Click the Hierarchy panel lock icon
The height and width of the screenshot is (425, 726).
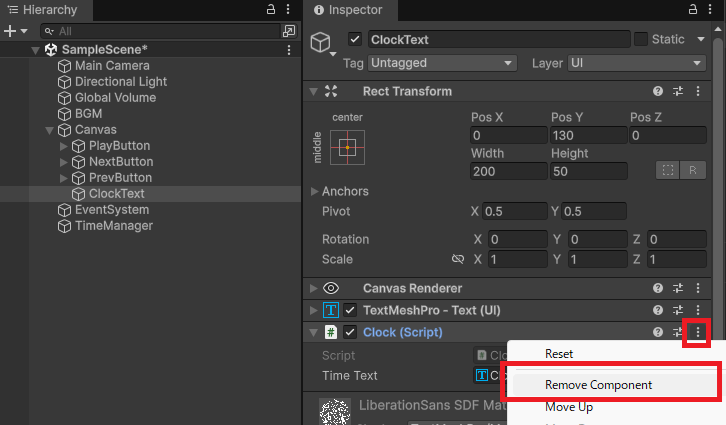[271, 9]
